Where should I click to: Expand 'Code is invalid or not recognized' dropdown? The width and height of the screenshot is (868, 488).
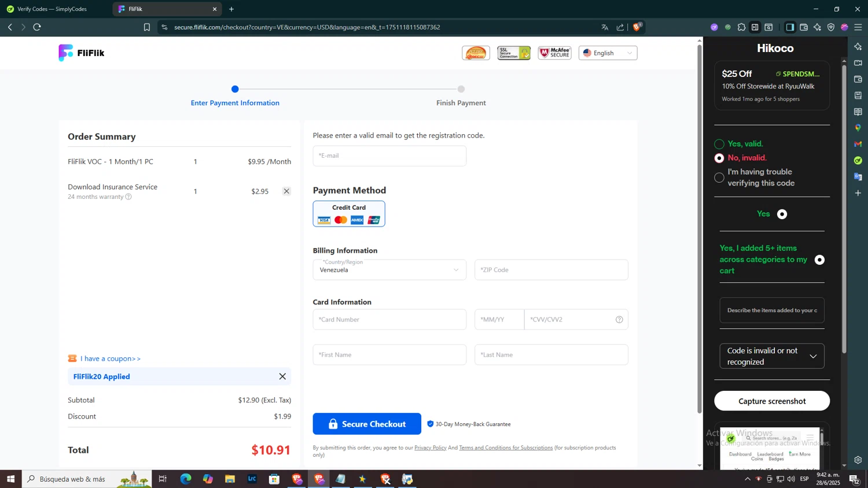[x=772, y=356]
